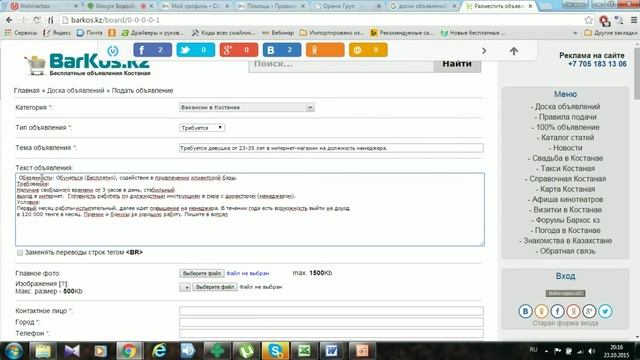Screen dimensions: 640x360
Task: Show more share services with the right chevron
Action: coord(484,51)
